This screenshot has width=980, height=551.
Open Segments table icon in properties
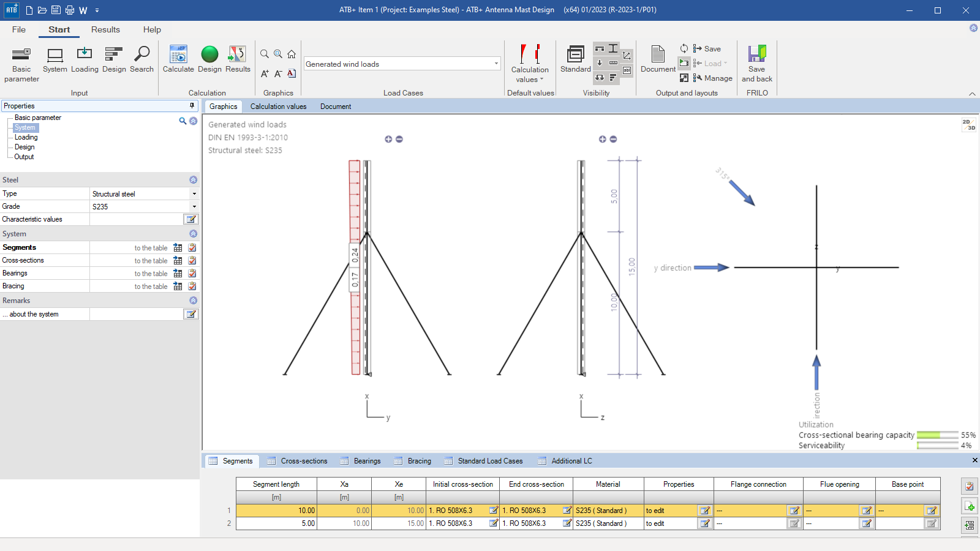178,247
